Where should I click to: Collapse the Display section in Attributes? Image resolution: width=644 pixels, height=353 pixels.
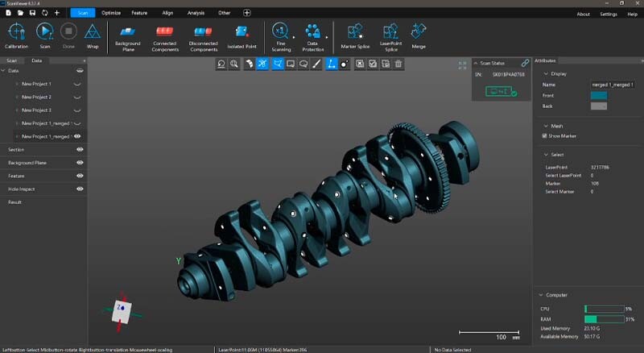pyautogui.click(x=545, y=73)
